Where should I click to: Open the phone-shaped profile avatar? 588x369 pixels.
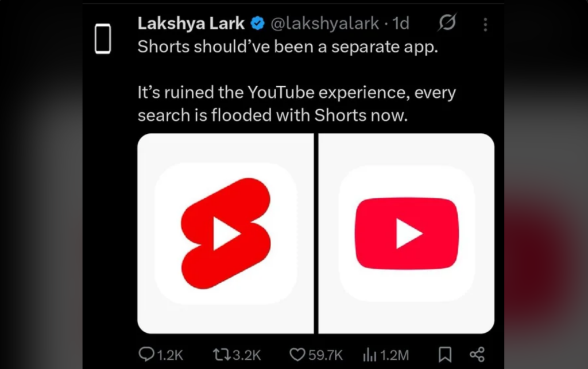pyautogui.click(x=103, y=39)
